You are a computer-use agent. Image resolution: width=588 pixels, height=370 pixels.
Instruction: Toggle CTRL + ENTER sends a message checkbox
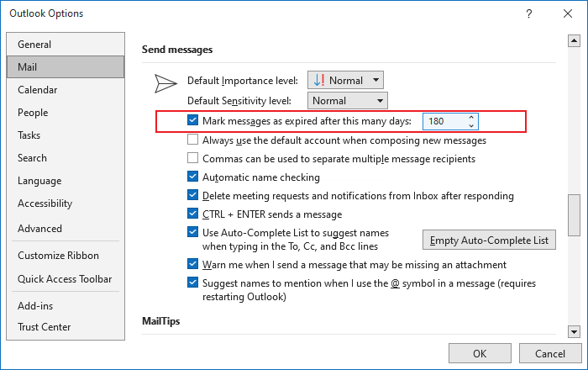(192, 214)
